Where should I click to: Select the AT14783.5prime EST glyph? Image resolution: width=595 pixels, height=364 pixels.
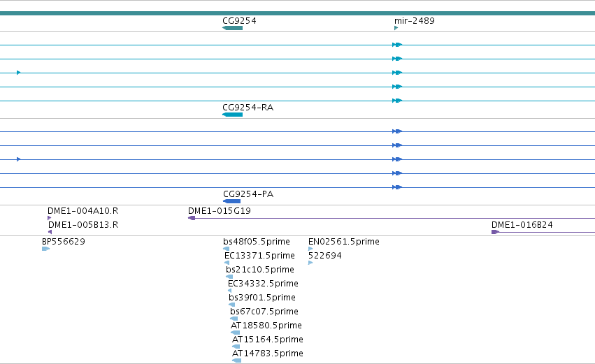pos(236,361)
